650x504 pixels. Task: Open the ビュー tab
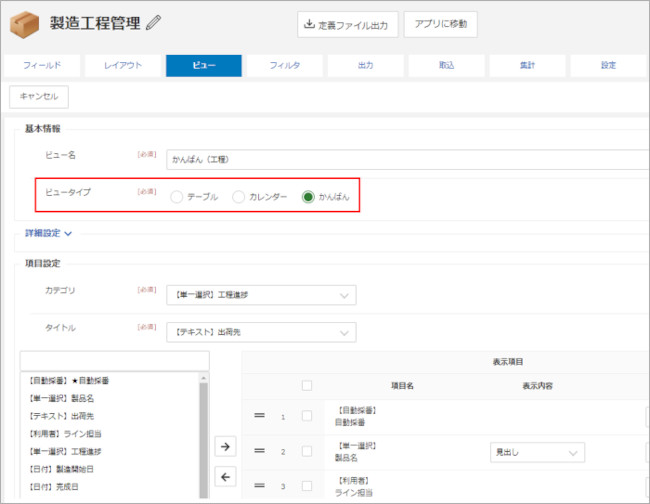click(204, 65)
